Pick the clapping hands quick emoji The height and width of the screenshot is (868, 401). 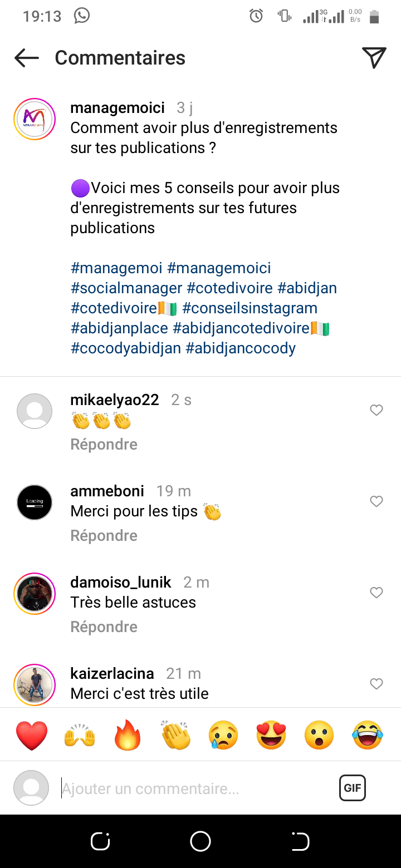pyautogui.click(x=176, y=735)
